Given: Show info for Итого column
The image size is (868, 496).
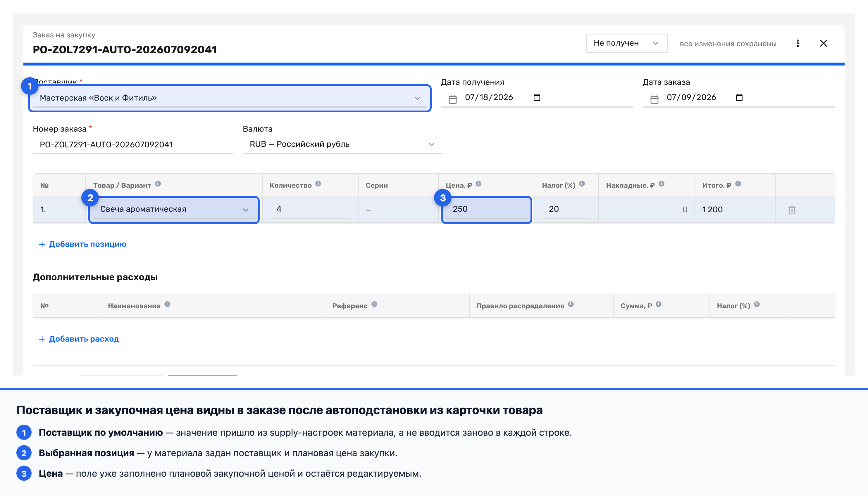Looking at the screenshot, I should [x=738, y=184].
